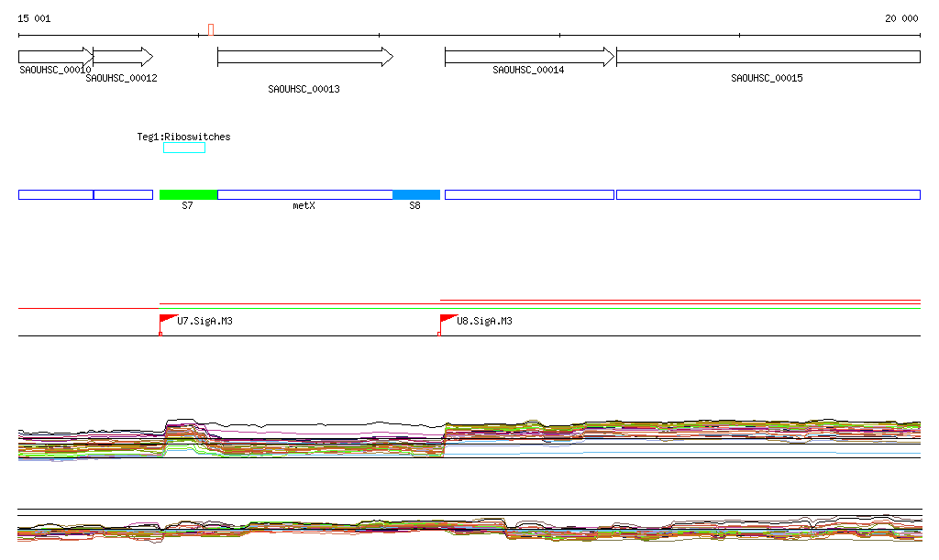The width and height of the screenshot is (939, 560).
Task: Select the blue outlined box beneath SAOUHSC_00015
Action: 768,194
